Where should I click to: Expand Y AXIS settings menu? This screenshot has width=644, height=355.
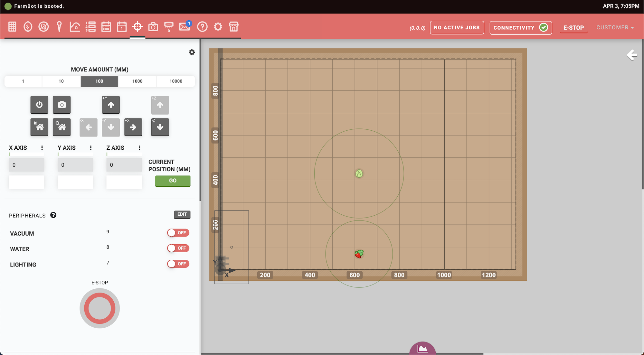coord(90,148)
